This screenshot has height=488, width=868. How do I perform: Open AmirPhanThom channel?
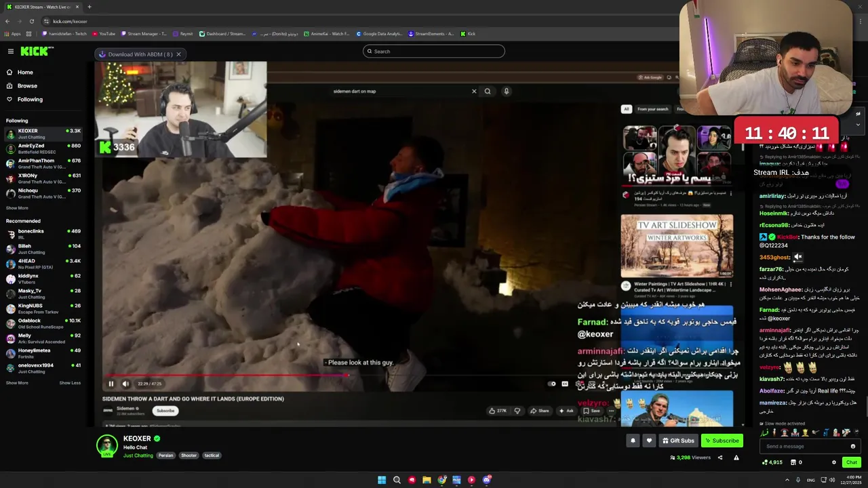pos(43,163)
